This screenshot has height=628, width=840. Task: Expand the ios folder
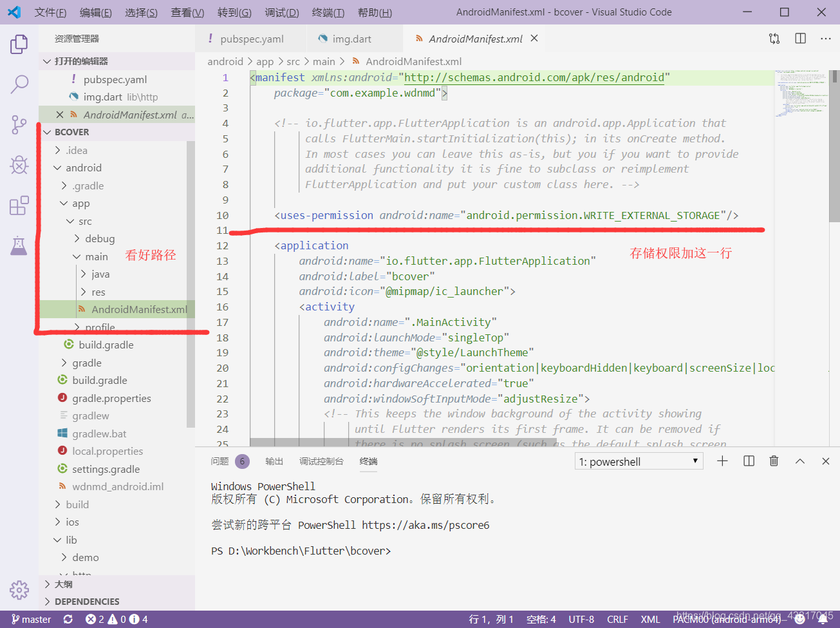[58, 522]
